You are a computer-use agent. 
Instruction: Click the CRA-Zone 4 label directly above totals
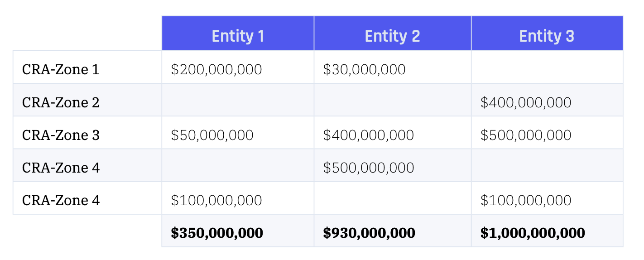[x=61, y=200]
